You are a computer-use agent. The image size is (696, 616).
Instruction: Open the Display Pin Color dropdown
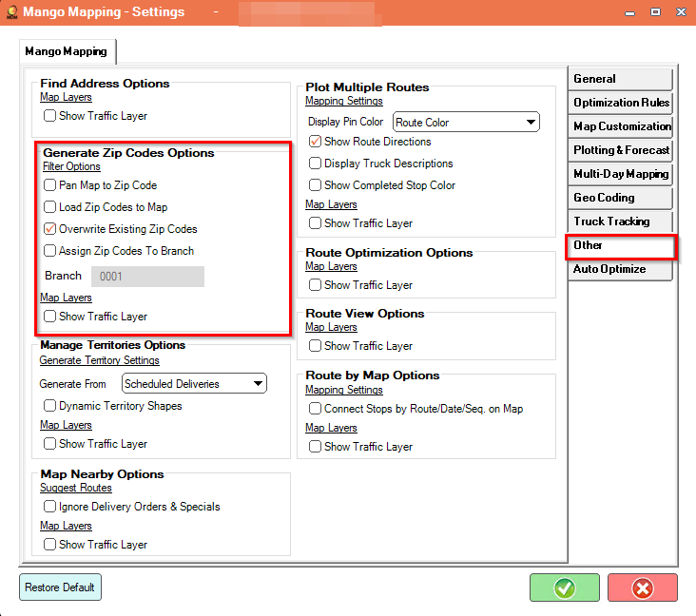tap(466, 122)
